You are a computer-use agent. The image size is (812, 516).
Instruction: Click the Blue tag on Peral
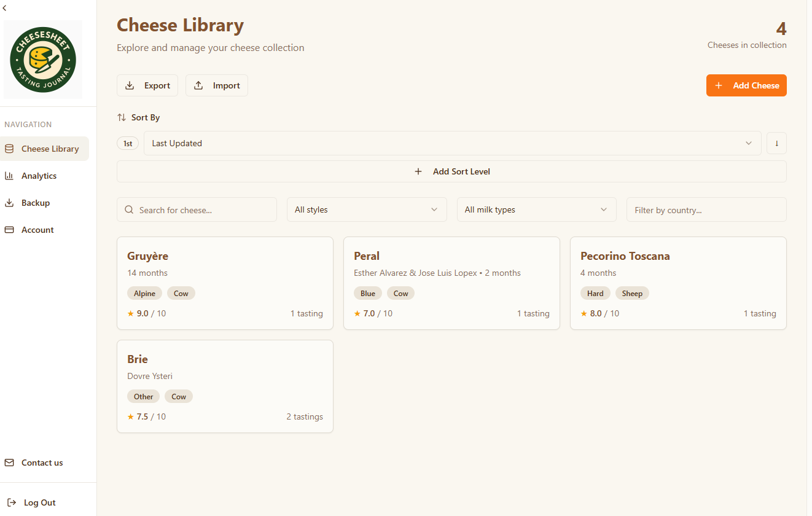368,293
